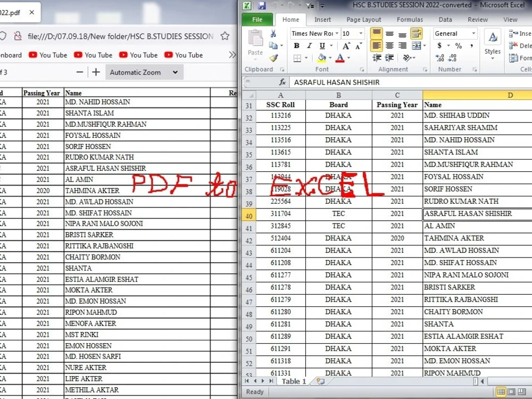Viewport: 532px width, 399px height.
Task: Select the Format Painter brush icon
Action: click(x=273, y=58)
